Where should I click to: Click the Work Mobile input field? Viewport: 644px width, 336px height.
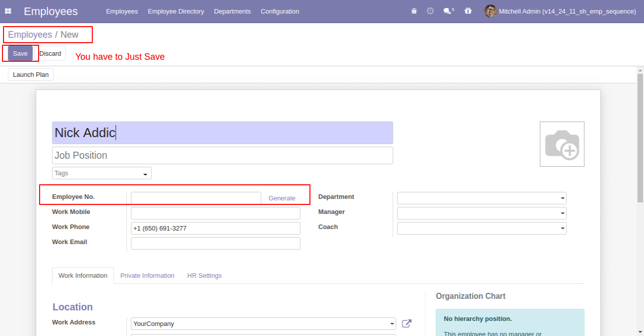(x=216, y=213)
